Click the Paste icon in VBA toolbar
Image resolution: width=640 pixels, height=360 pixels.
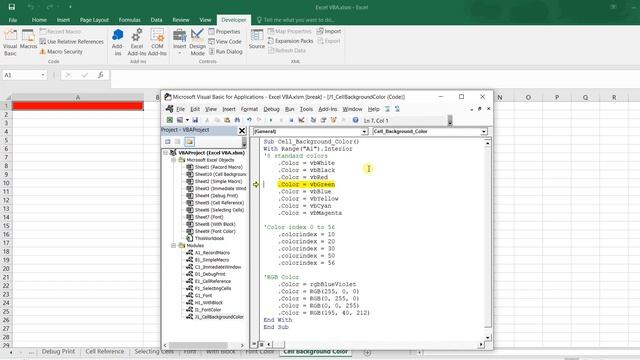(227, 120)
